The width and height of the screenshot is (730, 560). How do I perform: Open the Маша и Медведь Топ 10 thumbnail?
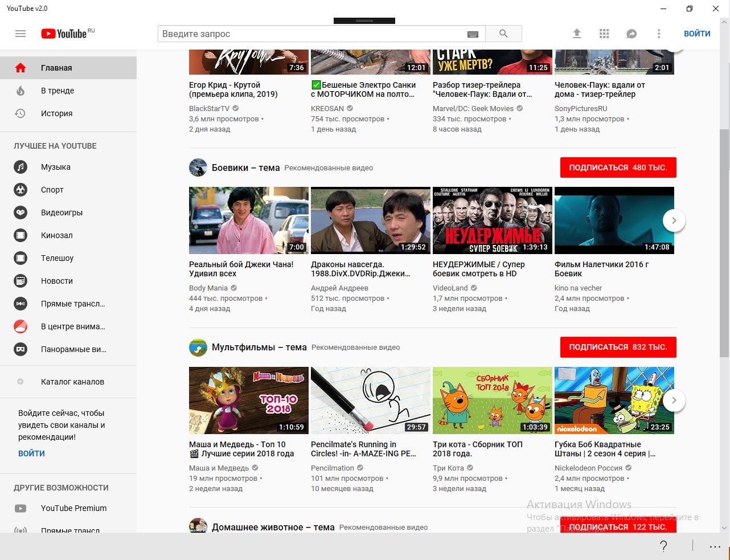pos(249,400)
